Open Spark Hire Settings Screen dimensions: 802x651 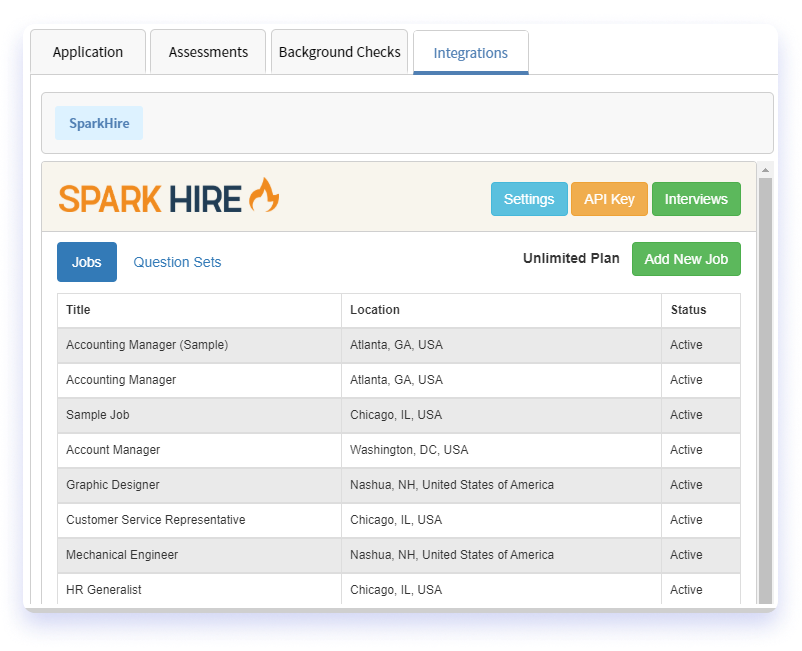[x=529, y=199]
